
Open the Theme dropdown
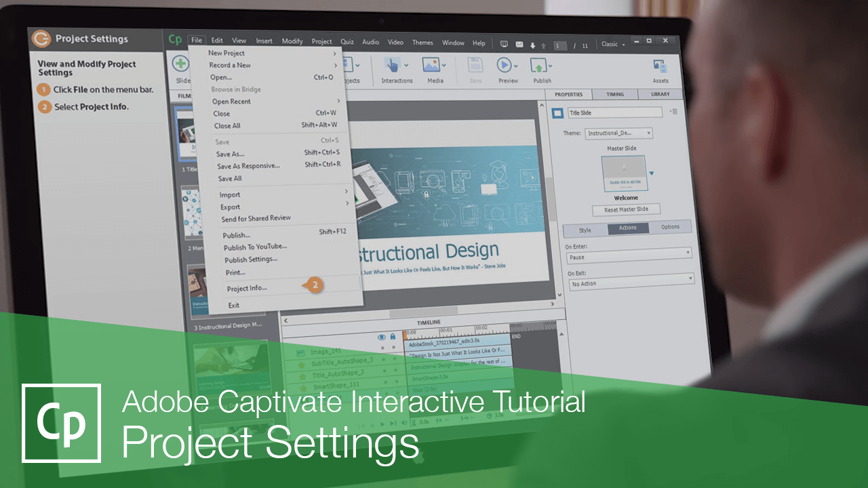pyautogui.click(x=618, y=134)
